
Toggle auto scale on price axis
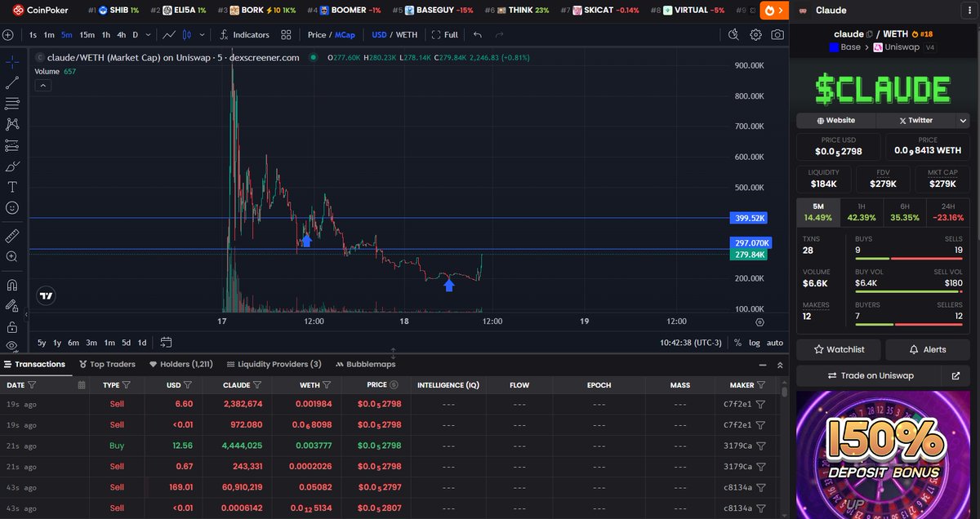[775, 343]
